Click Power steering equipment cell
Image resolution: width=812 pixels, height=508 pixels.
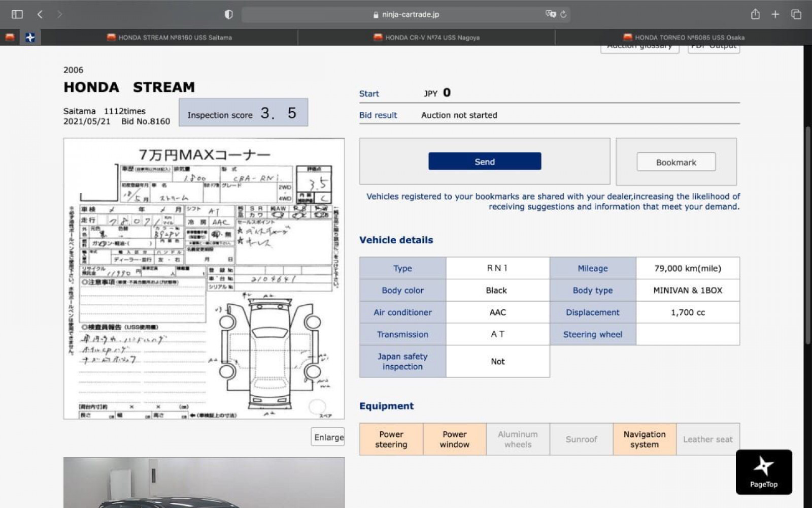click(x=391, y=439)
